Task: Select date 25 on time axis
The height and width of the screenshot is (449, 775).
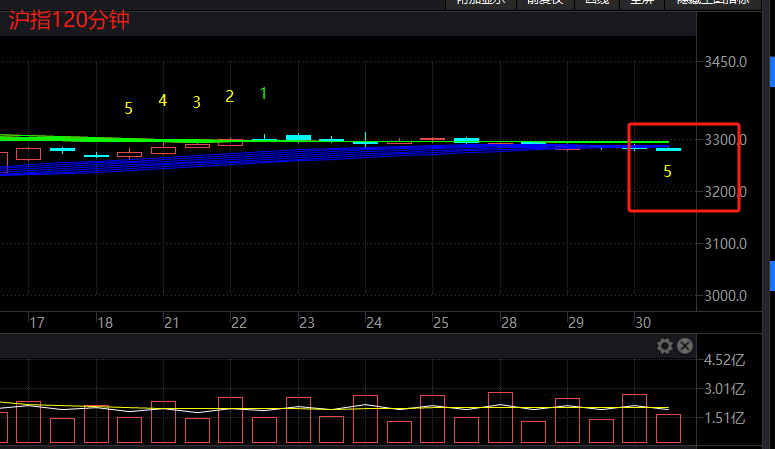Action: point(441,323)
